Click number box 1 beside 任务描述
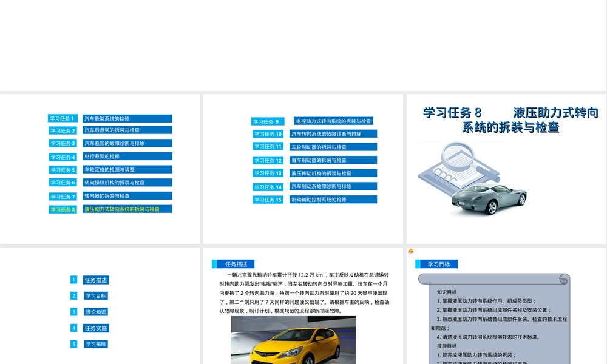Viewport: 607px width, 364px height. [x=73, y=280]
